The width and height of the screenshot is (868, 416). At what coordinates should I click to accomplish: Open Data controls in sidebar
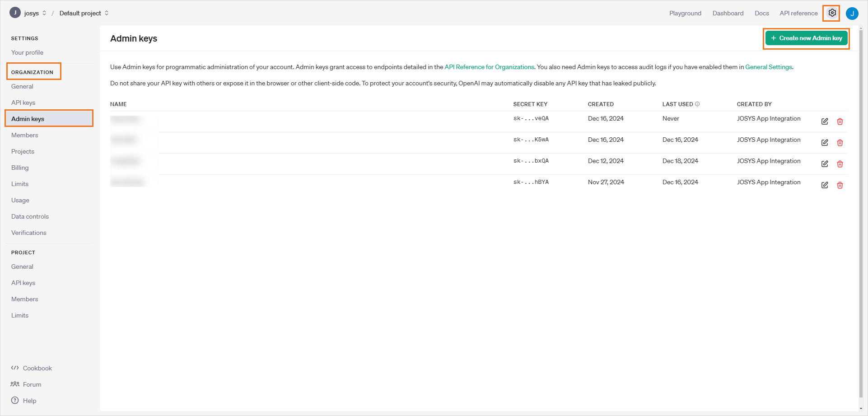coord(30,216)
